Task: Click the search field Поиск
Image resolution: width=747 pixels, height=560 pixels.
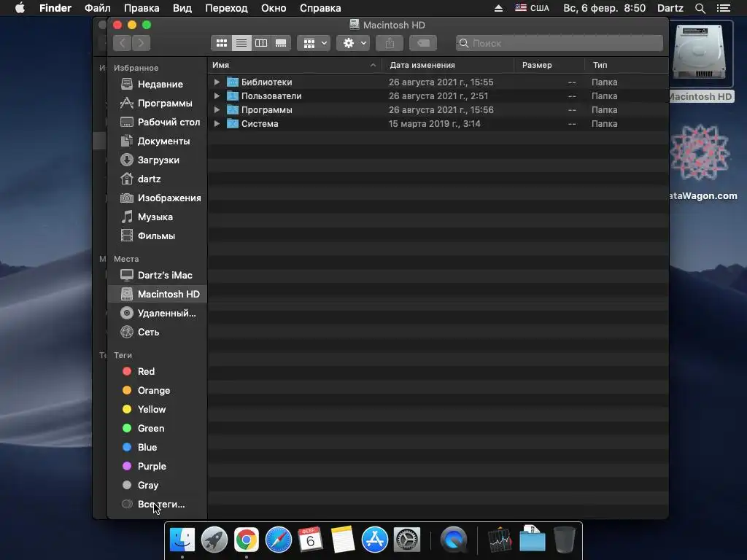Action: (560, 43)
